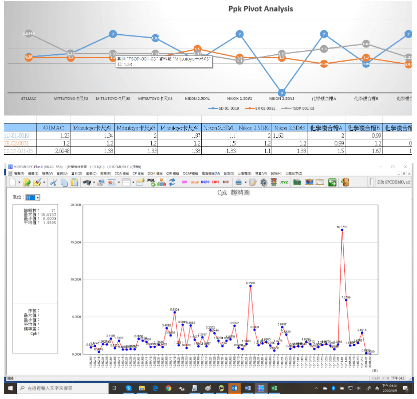Open the second menu bar item
Screen dimensions: 417x399
[x=33, y=174]
